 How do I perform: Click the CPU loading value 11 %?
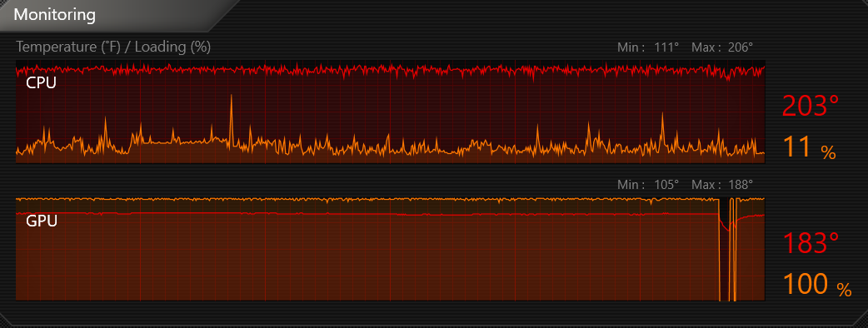coord(810,148)
